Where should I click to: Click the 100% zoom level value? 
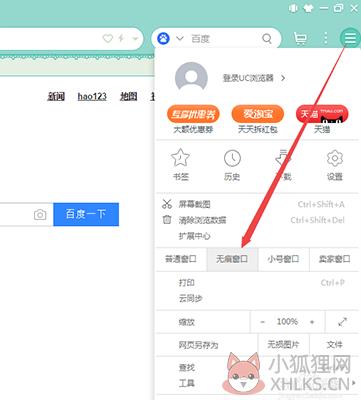coord(287,322)
